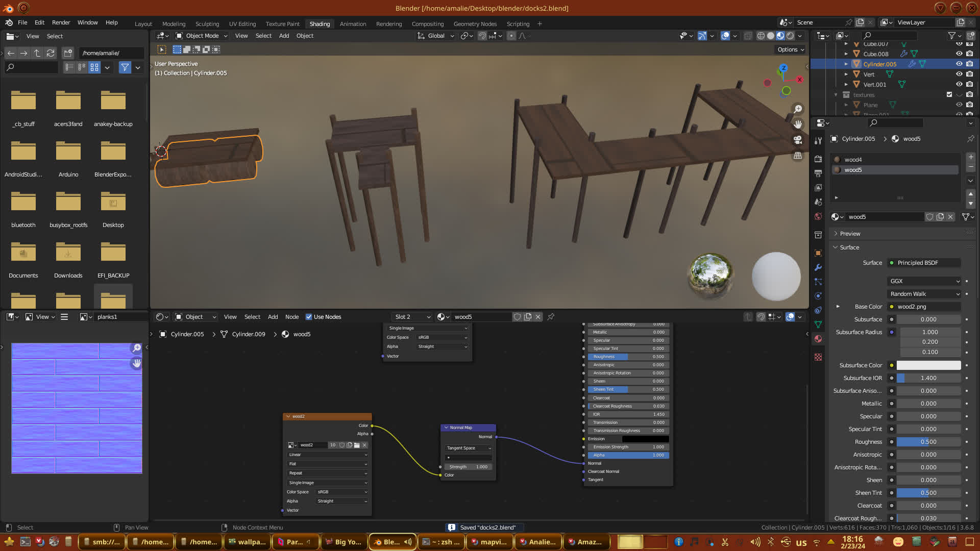
Task: Toggle the textures collection exclude checkbox
Action: [949, 95]
